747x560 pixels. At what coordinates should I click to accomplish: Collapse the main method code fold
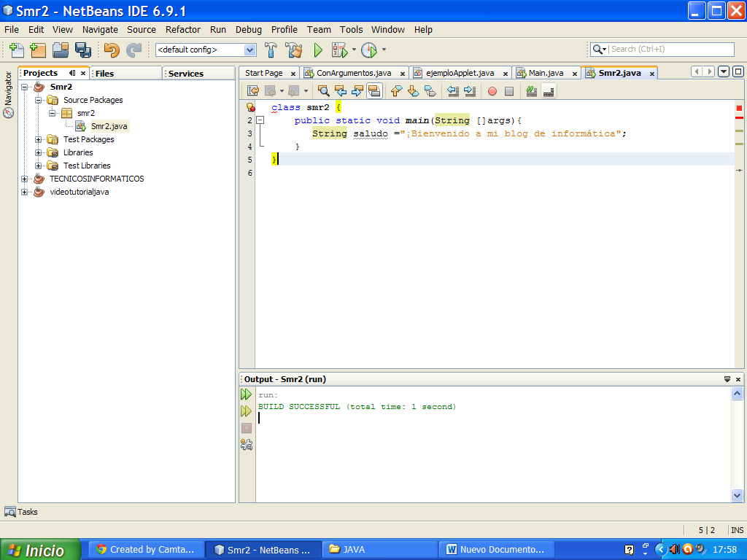(260, 120)
